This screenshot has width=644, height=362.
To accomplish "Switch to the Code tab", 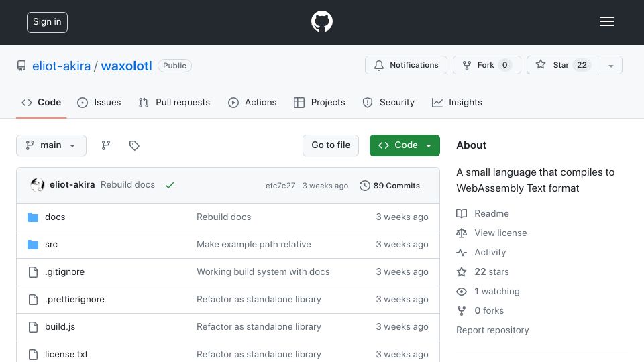I will 41,102.
